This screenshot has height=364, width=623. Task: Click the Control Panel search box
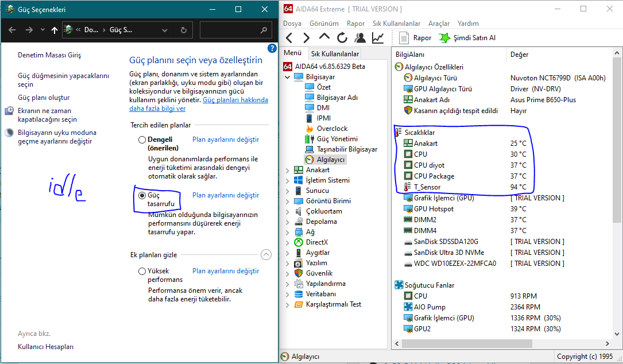(x=230, y=30)
